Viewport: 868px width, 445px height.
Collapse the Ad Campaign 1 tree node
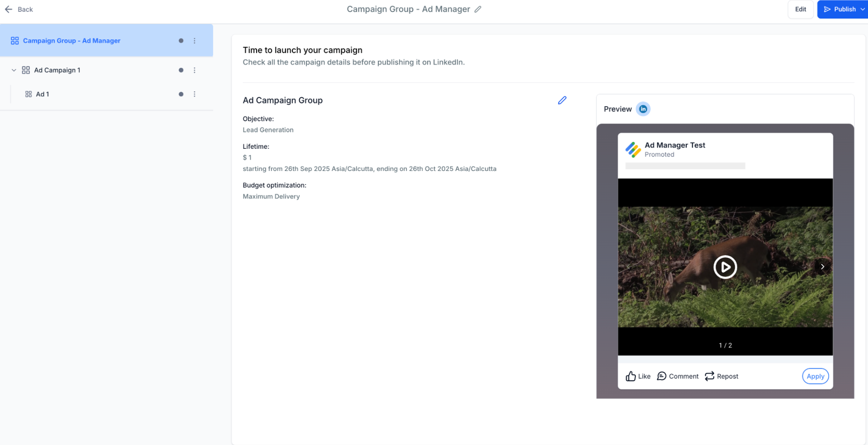click(x=14, y=70)
